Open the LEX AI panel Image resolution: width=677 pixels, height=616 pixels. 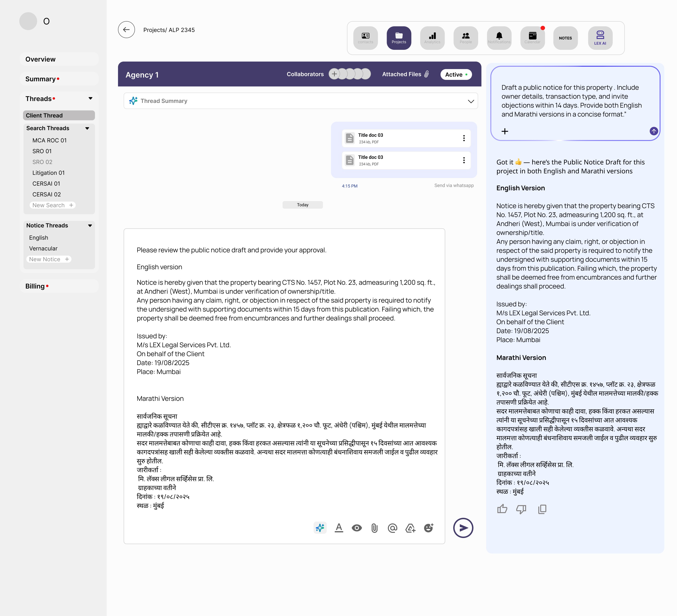(x=600, y=38)
